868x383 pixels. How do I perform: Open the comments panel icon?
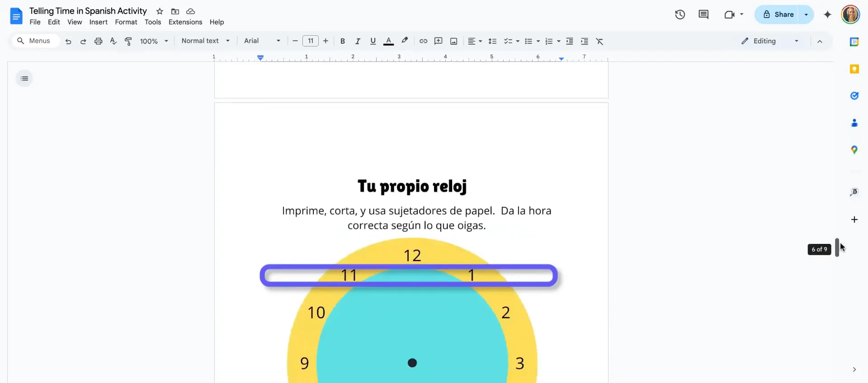(703, 14)
